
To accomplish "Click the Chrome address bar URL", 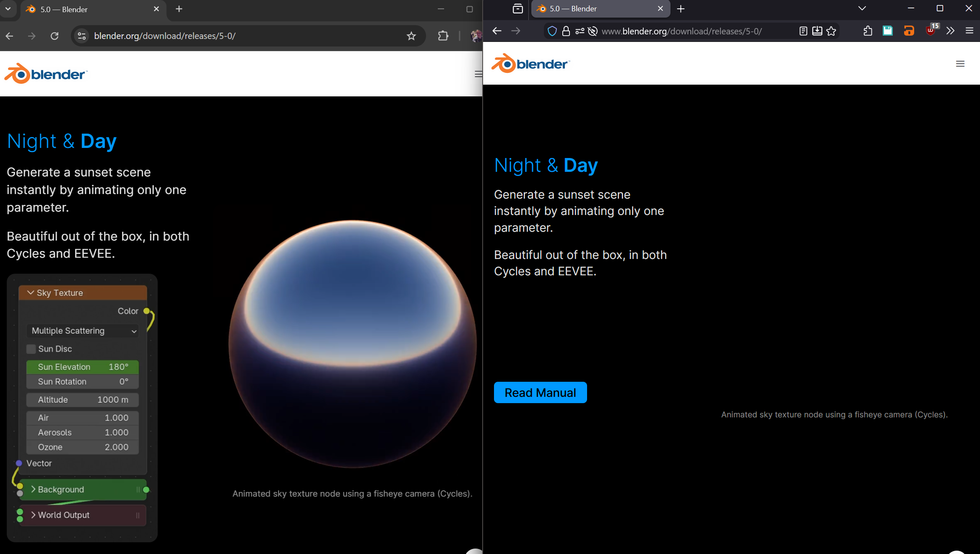I will (165, 36).
